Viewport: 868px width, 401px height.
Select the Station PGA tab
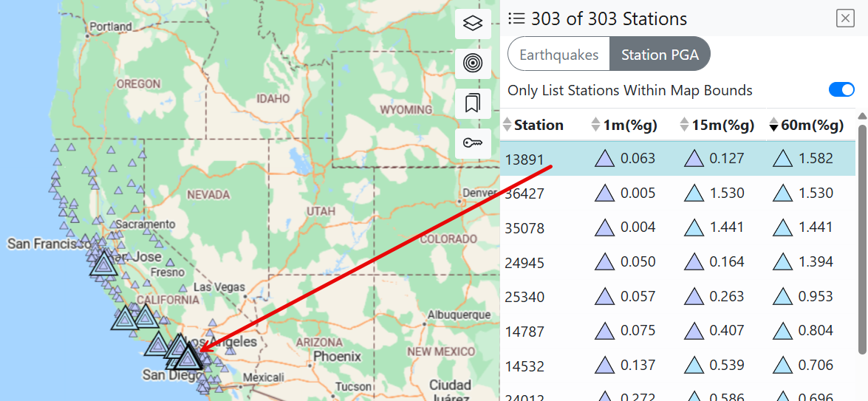[659, 55]
